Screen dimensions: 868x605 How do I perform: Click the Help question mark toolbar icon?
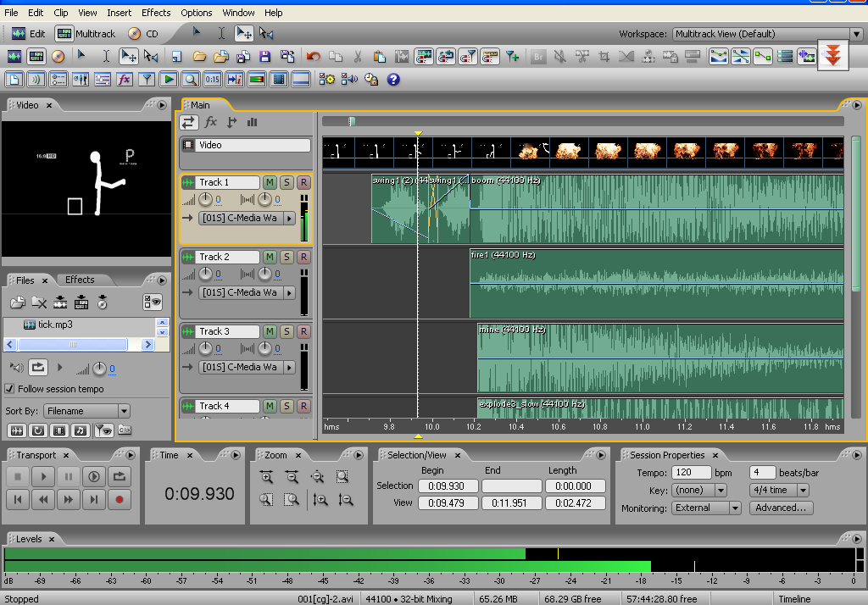pyautogui.click(x=393, y=80)
